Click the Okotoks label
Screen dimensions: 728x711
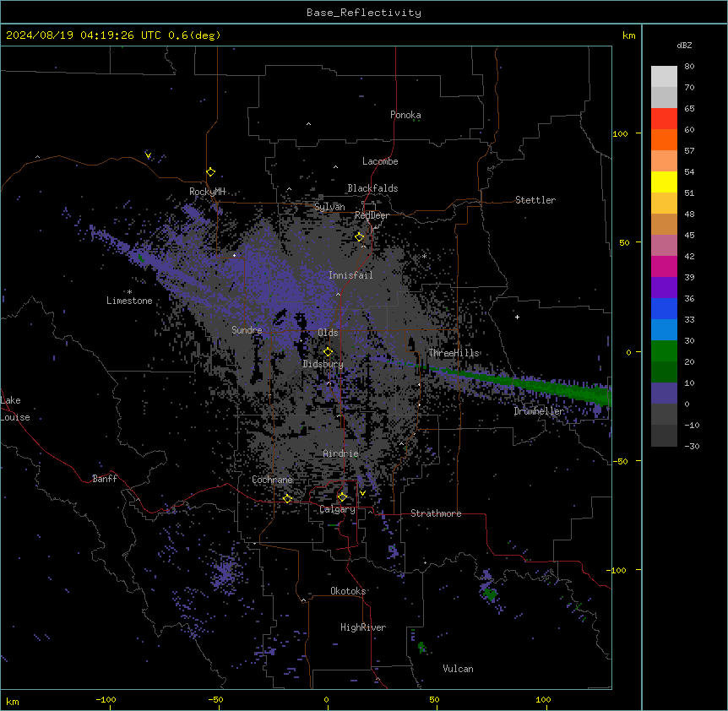(348, 591)
